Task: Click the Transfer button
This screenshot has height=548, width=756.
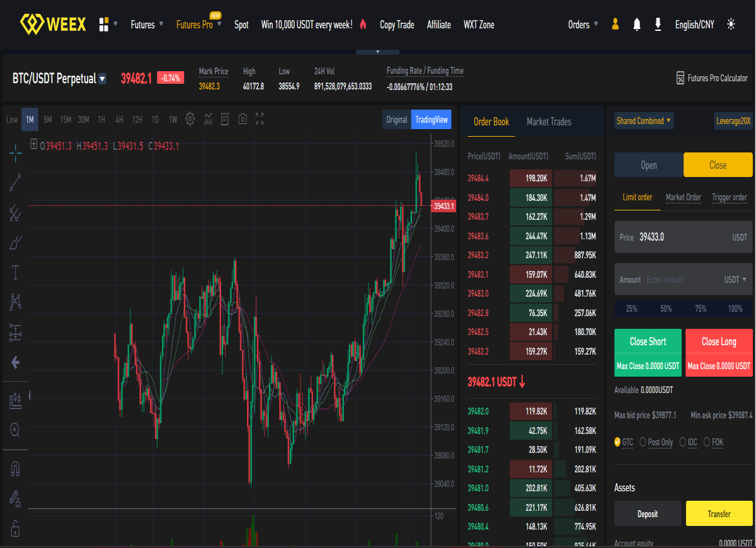Action: pyautogui.click(x=719, y=513)
